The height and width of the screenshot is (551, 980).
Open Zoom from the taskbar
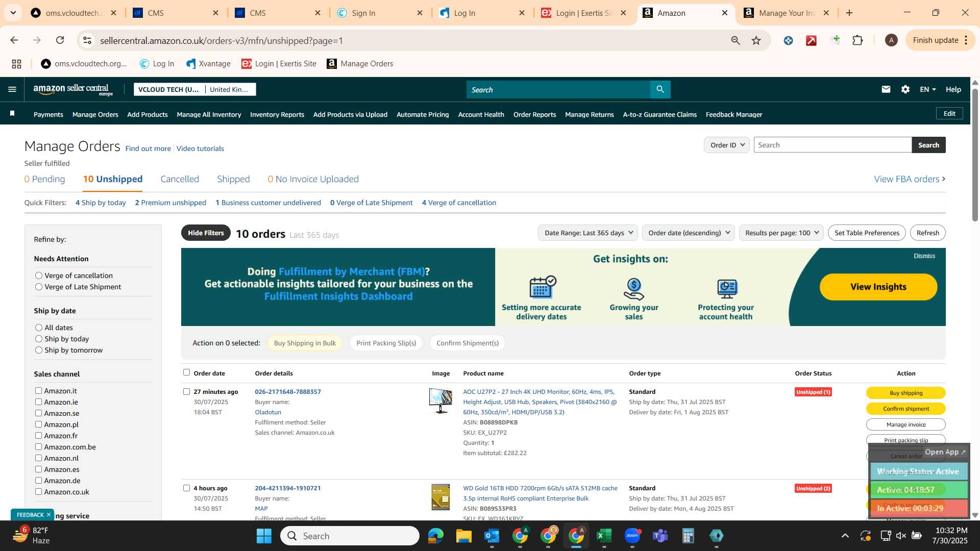[x=632, y=536]
